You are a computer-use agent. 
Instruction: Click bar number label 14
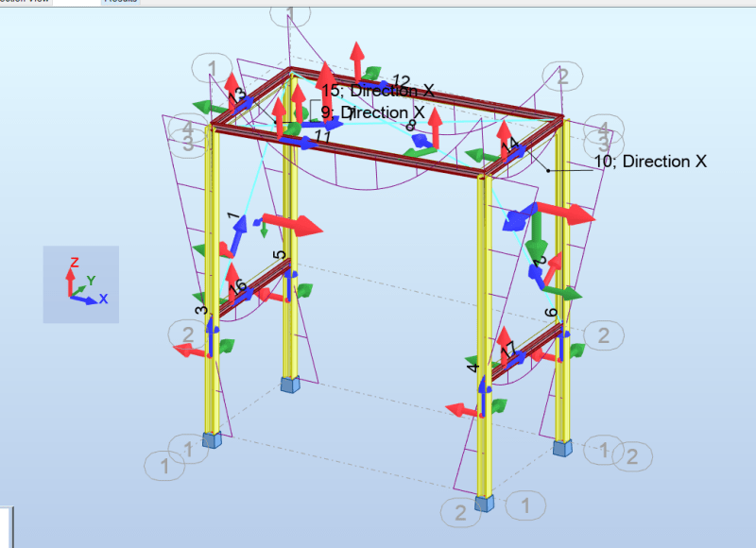pos(510,145)
